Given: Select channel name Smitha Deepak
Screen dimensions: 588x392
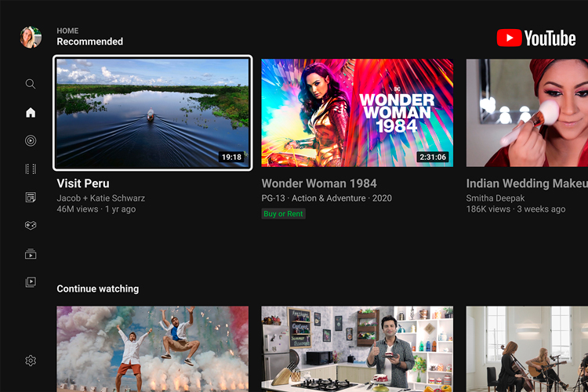Looking at the screenshot, I should pos(495,198).
